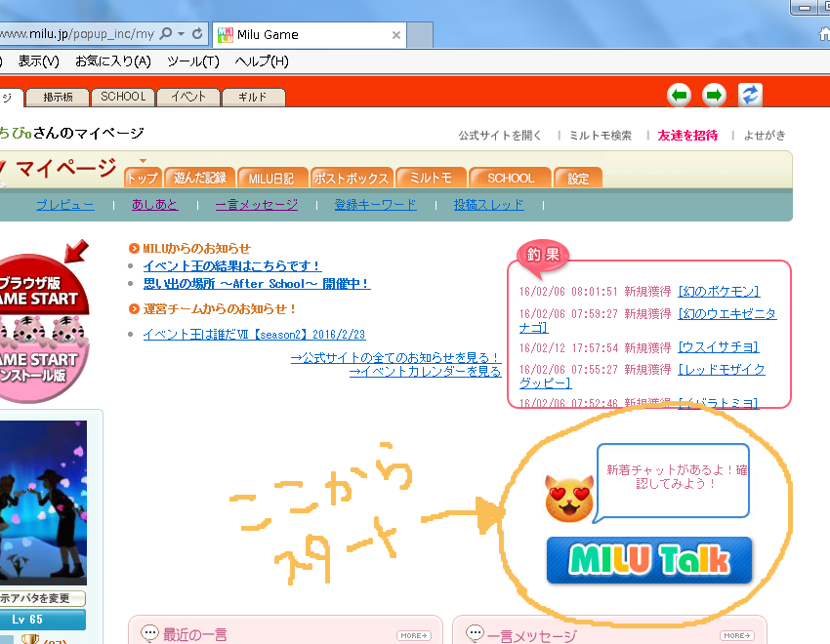Image resolution: width=830 pixels, height=644 pixels.
Task: Click 友達を招待 link
Action: [687, 136]
